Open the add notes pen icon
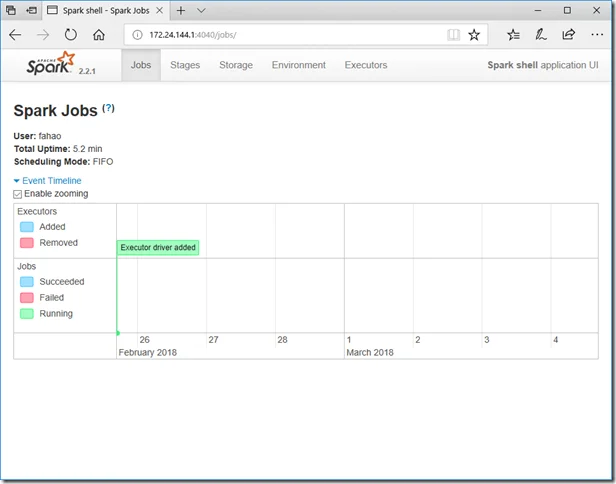The width and height of the screenshot is (616, 484). (x=541, y=34)
